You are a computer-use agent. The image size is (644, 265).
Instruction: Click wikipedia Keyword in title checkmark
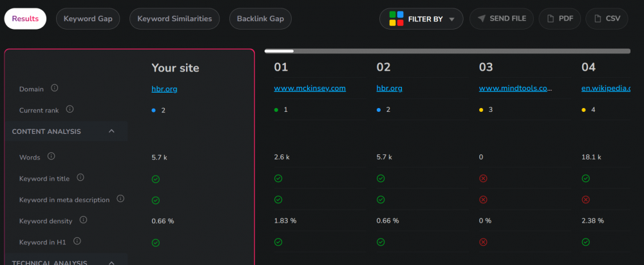point(586,178)
